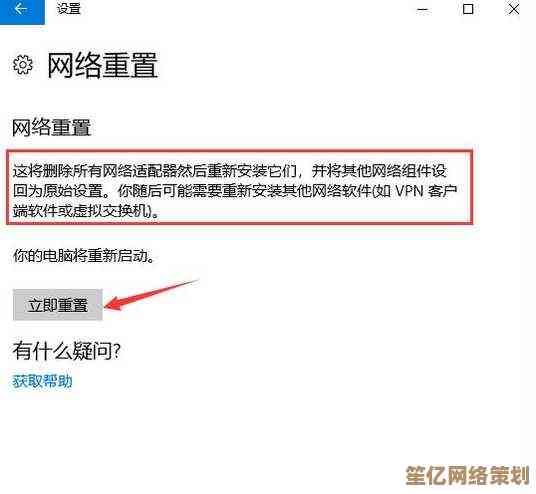Viewport: 536px width, 494px height.
Task: Maximize the 设置 window
Action: [x=468, y=9]
